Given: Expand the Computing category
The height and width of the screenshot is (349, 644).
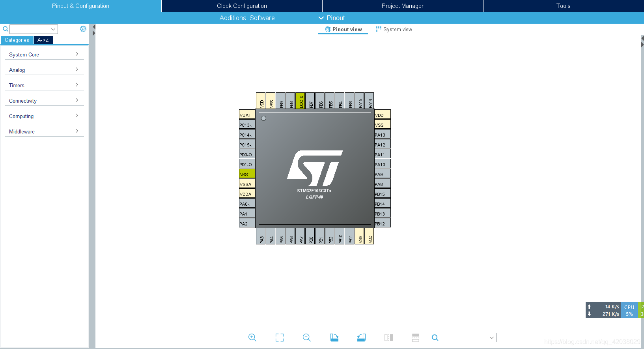Looking at the screenshot, I should (44, 116).
